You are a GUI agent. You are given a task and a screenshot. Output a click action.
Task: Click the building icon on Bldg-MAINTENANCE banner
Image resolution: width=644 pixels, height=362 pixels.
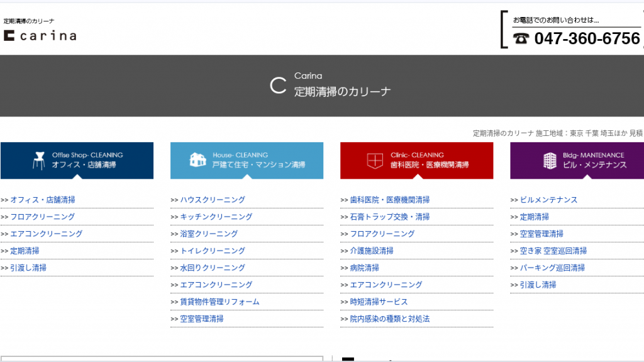[550, 161]
